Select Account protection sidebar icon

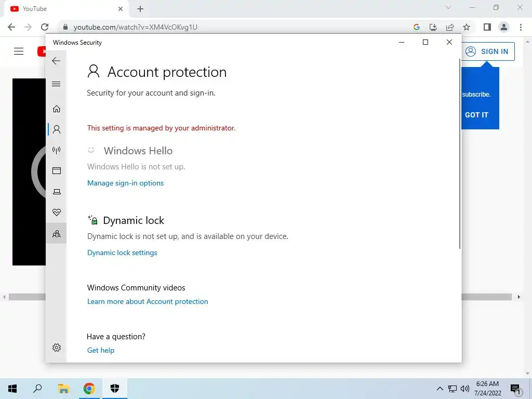point(56,129)
